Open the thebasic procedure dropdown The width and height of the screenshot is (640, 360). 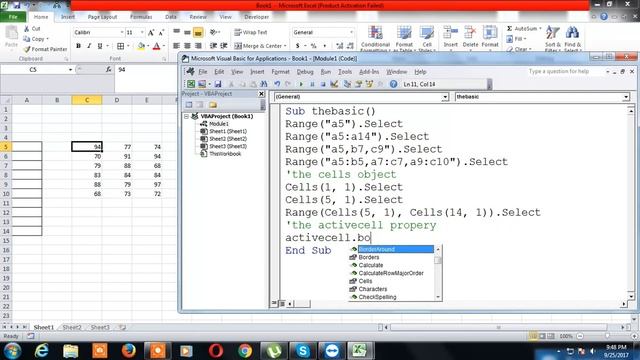[x=626, y=97]
